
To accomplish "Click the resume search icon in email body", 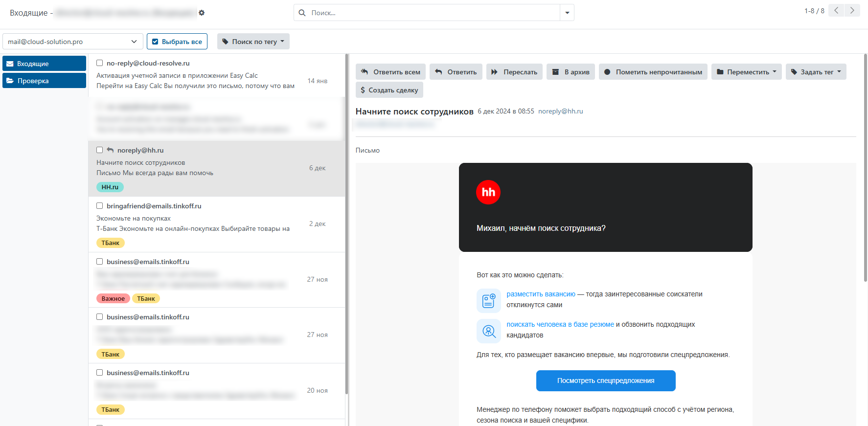I will click(488, 331).
